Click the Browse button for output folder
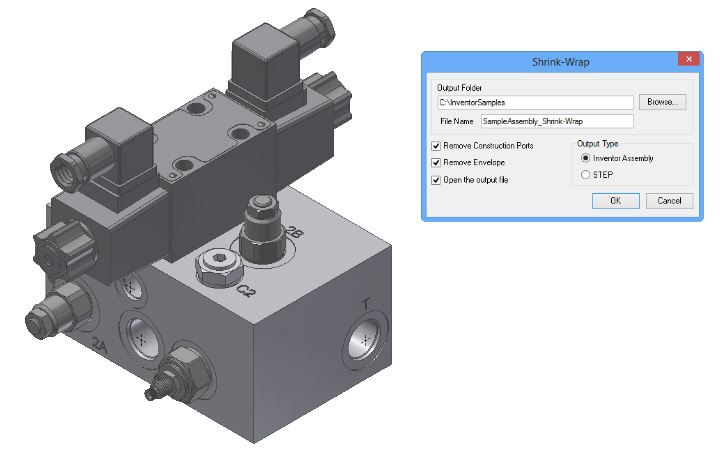The height and width of the screenshot is (450, 720). (662, 102)
